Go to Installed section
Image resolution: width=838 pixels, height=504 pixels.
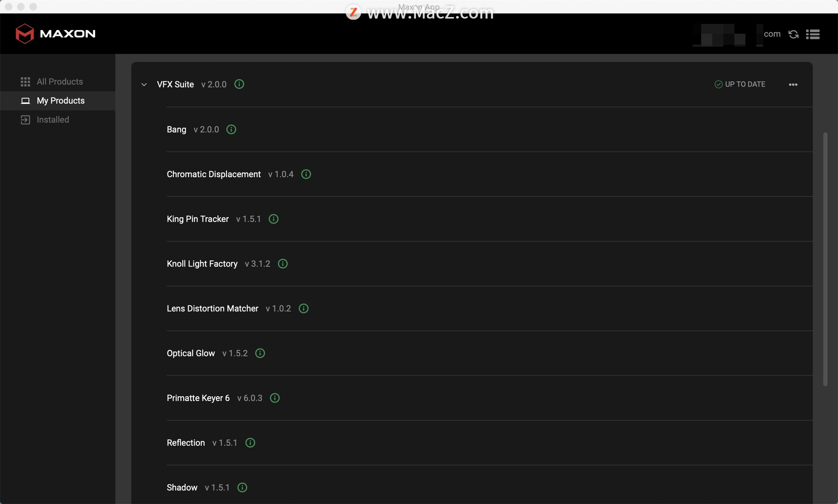coord(52,120)
